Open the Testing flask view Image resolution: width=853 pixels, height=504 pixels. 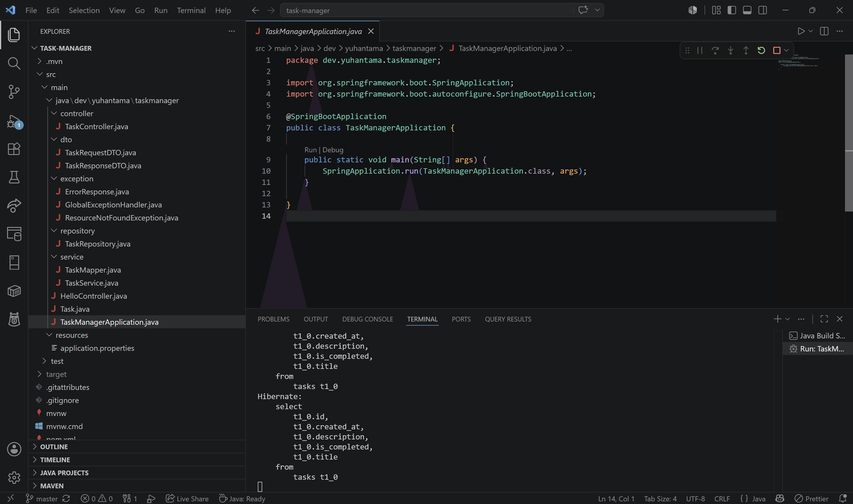14,177
